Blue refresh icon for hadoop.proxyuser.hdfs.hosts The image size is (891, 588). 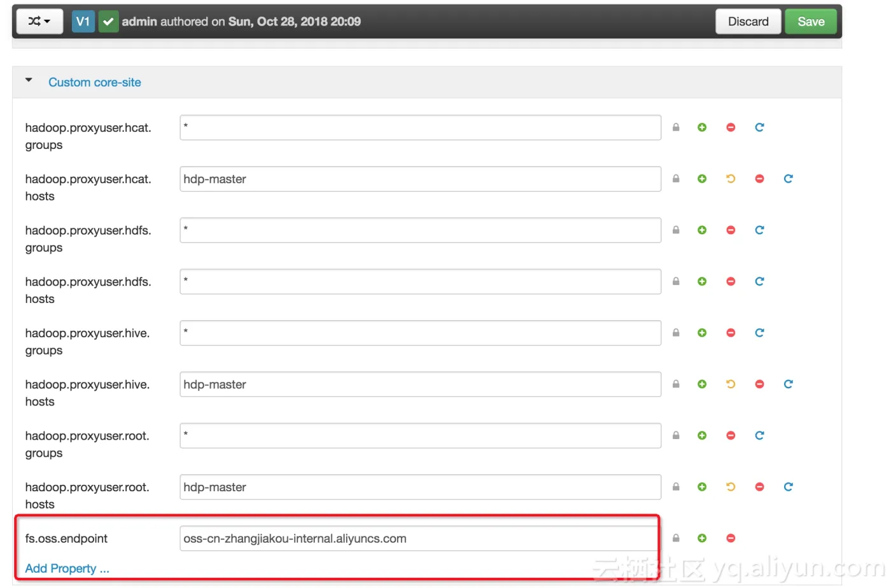click(759, 281)
